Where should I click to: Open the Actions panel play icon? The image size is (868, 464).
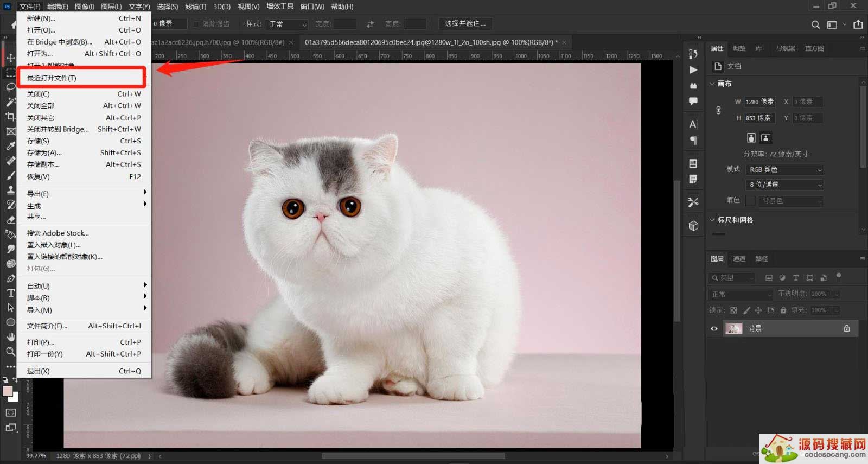[693, 69]
